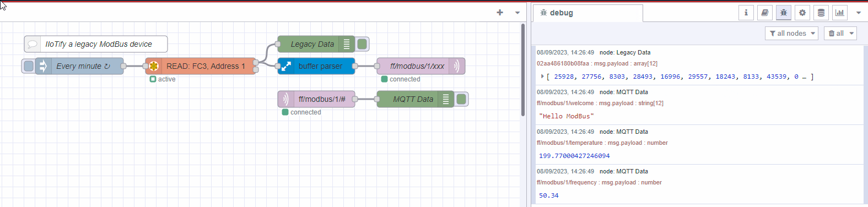Open configuration nodes gear icon
Screen dimensions: 868x207
pos(802,13)
